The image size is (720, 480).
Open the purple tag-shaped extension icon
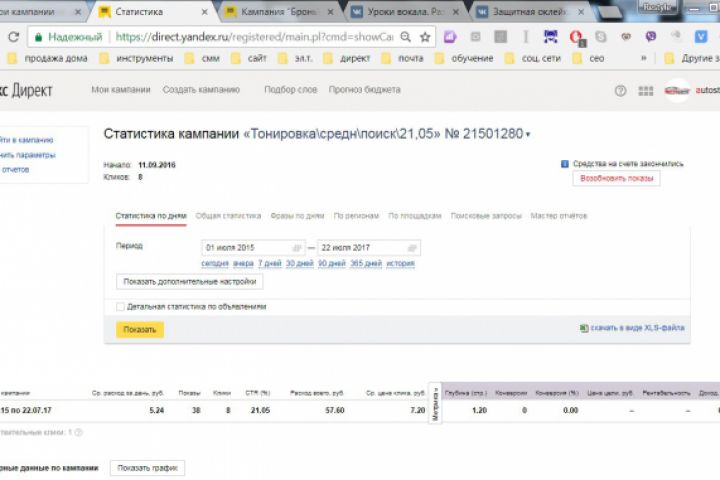pos(450,36)
